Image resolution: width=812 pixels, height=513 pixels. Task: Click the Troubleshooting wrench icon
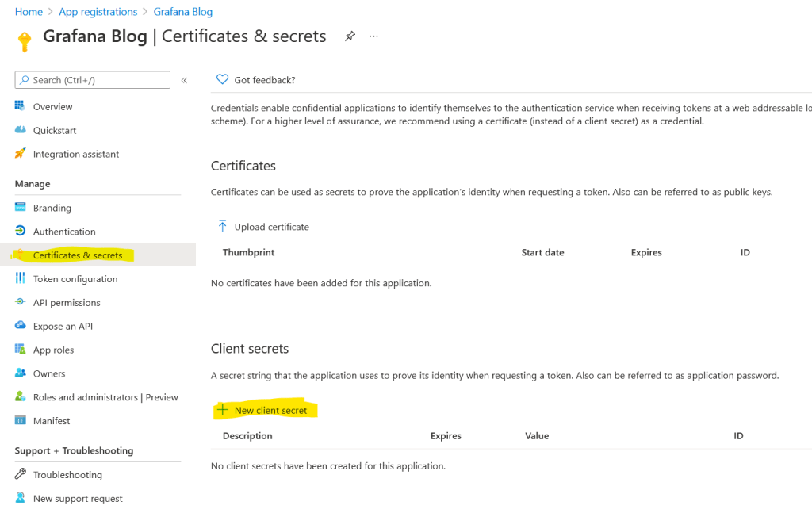point(21,475)
